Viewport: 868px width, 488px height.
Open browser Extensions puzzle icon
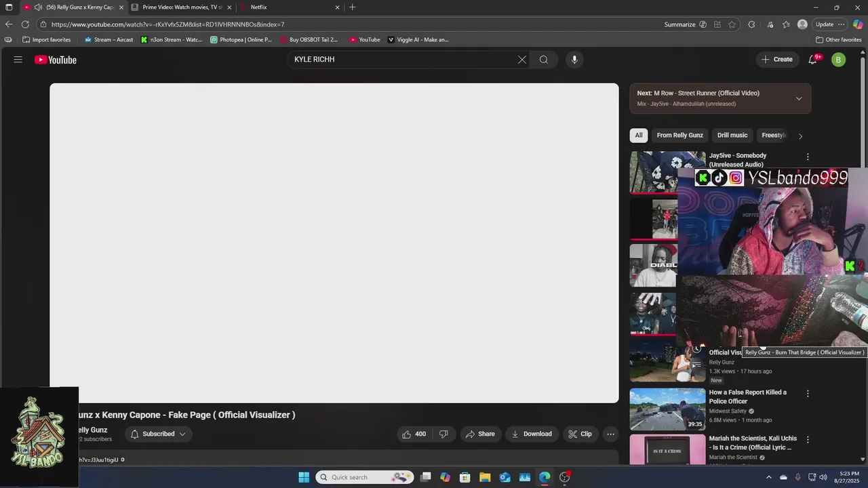tap(751, 24)
